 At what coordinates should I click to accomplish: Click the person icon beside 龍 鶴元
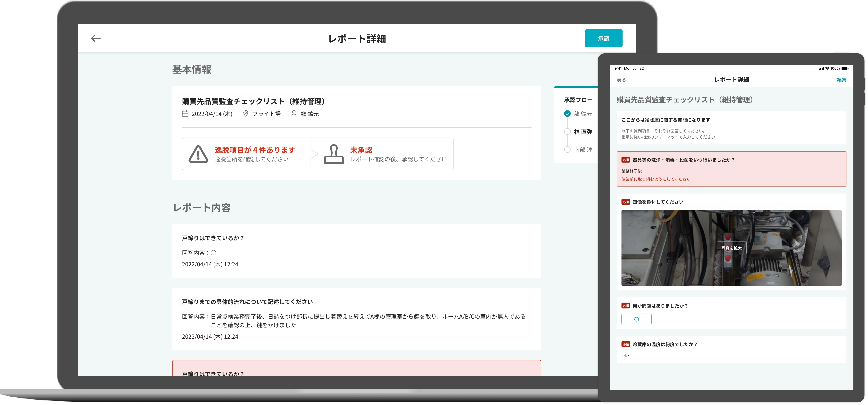pyautogui.click(x=294, y=114)
